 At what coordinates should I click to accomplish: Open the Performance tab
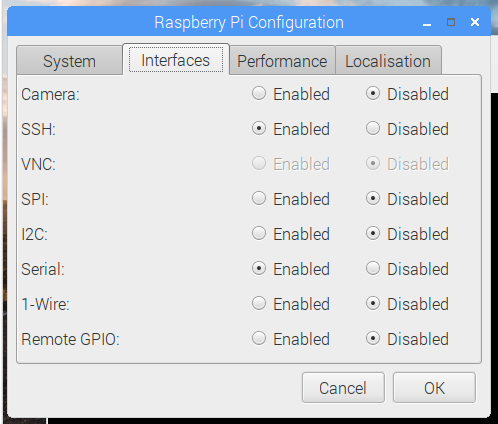[282, 61]
